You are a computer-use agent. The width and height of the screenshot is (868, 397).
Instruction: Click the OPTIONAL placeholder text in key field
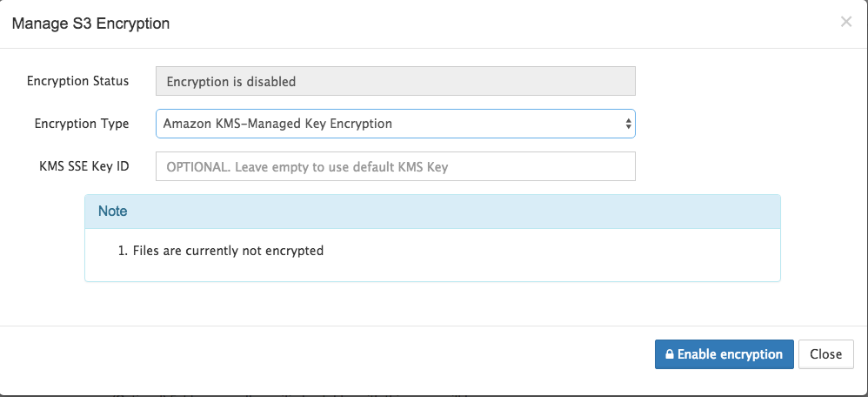click(x=307, y=167)
